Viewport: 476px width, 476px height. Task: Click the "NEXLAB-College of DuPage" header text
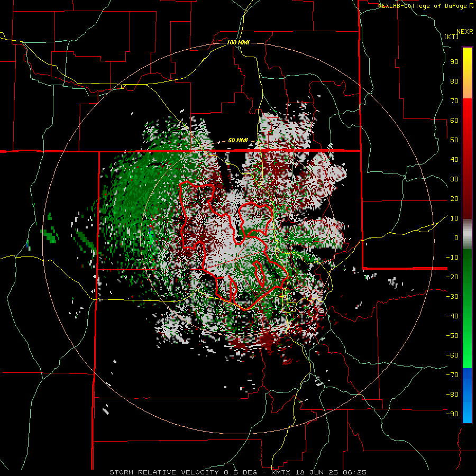422,6
